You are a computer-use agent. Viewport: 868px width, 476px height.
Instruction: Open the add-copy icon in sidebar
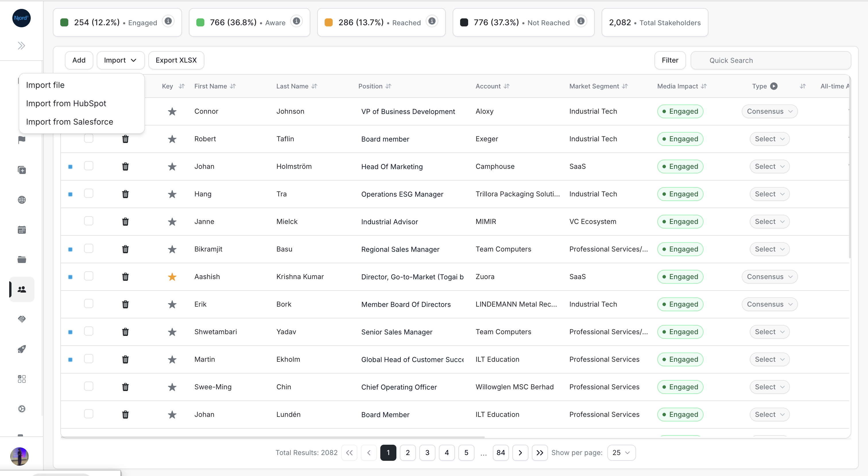click(x=22, y=170)
